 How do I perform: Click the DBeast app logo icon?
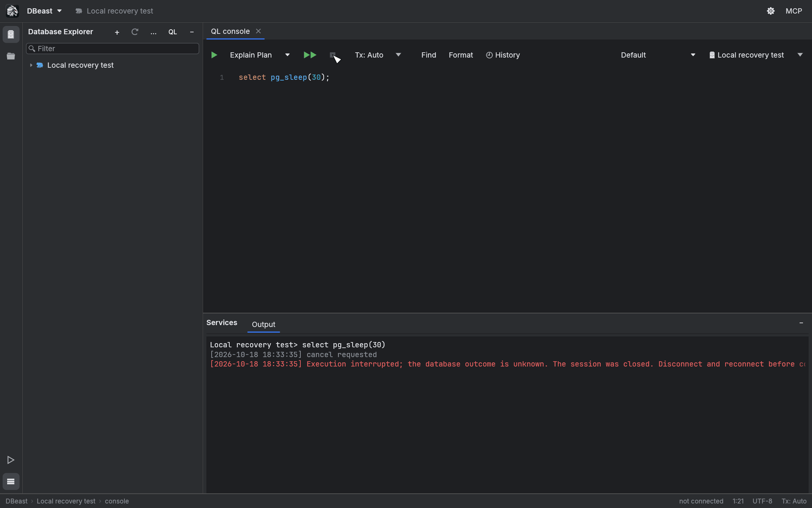pos(12,11)
